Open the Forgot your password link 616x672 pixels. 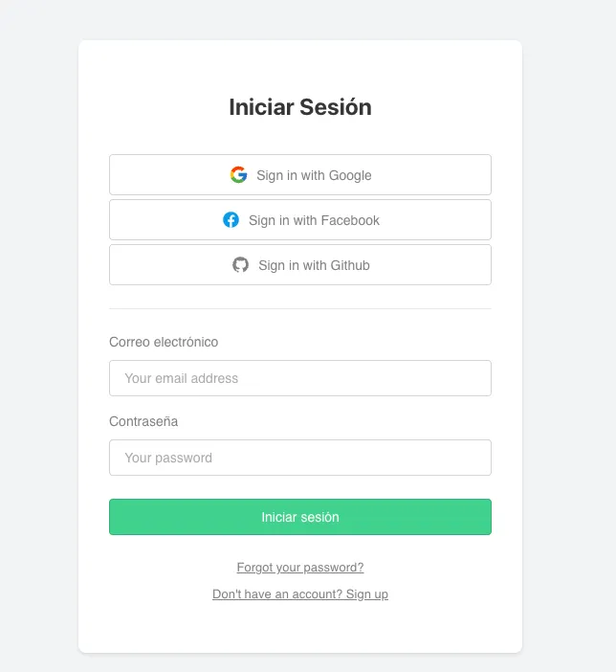pos(299,568)
